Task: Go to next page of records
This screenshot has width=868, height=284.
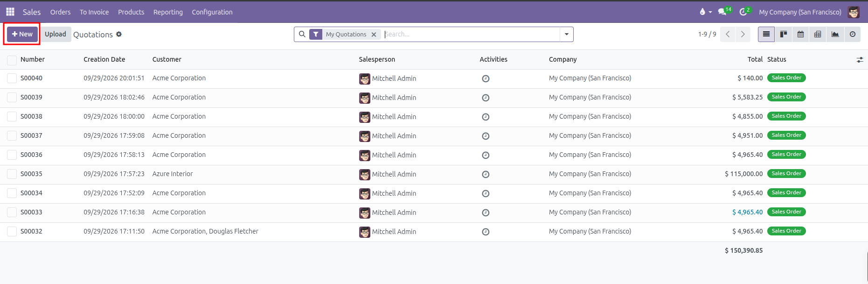Action: [x=743, y=34]
